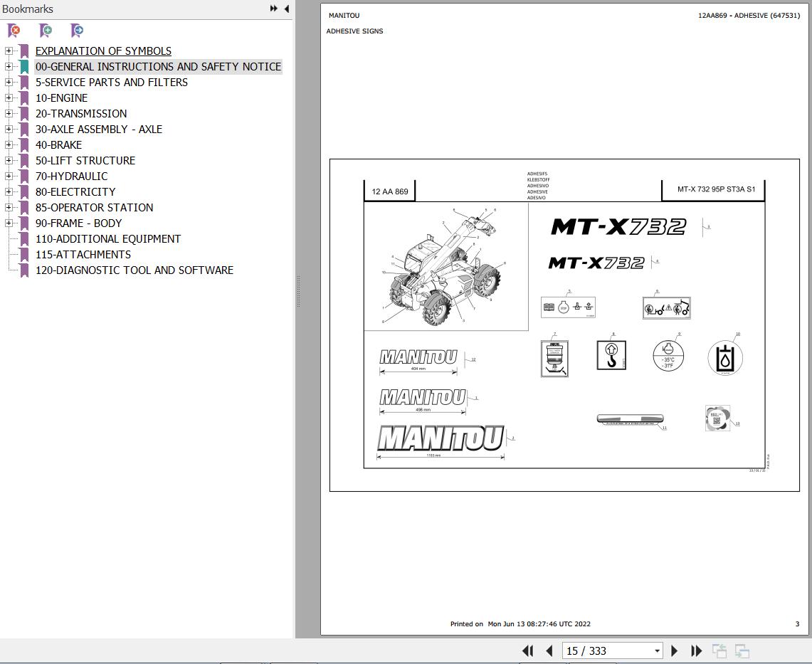Image resolution: width=812 pixels, height=664 pixels.
Task: Click bookmark icon beside 5-SERVICE PARTS AND FILTERS
Action: pos(23,83)
